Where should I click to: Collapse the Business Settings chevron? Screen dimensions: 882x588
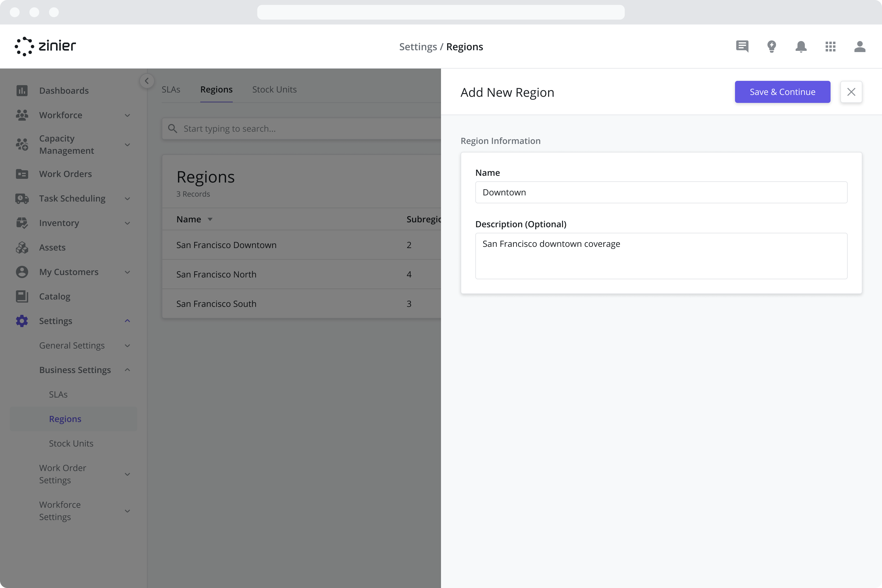[127, 370]
